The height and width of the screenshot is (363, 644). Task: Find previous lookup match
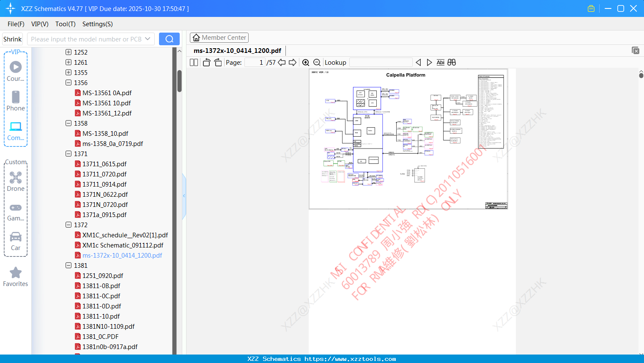pyautogui.click(x=418, y=63)
